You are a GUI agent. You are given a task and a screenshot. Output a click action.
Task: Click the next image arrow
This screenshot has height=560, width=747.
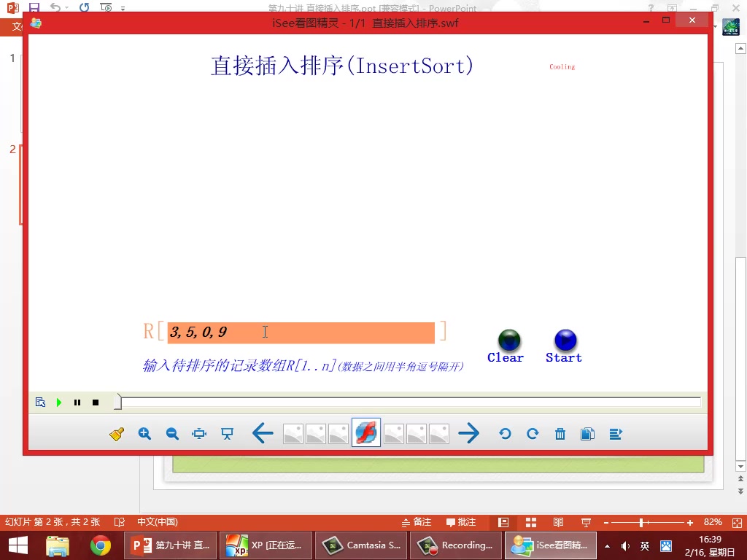coord(469,433)
